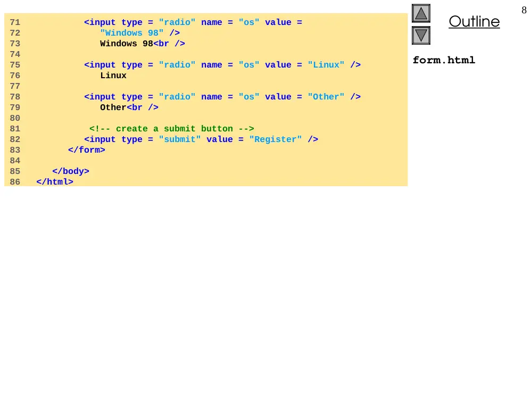Click the up arrow navigation button
The image size is (532, 399).
(x=421, y=13)
